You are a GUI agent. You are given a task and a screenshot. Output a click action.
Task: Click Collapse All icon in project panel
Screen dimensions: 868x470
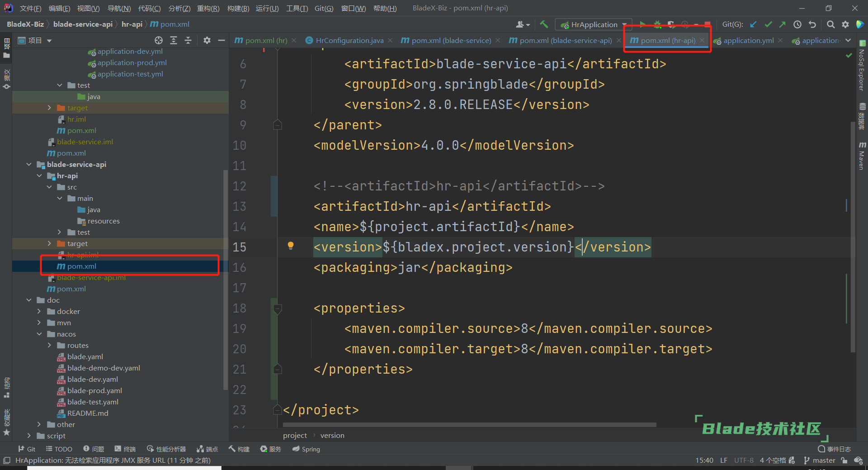tap(188, 41)
